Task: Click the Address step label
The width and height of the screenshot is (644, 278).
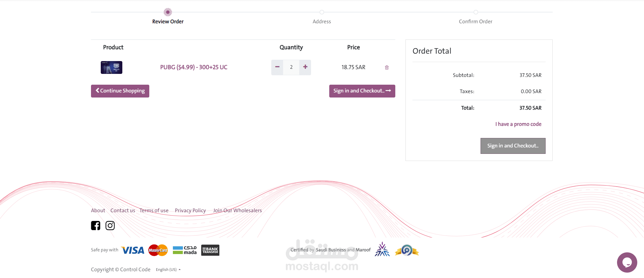Action: (322, 22)
